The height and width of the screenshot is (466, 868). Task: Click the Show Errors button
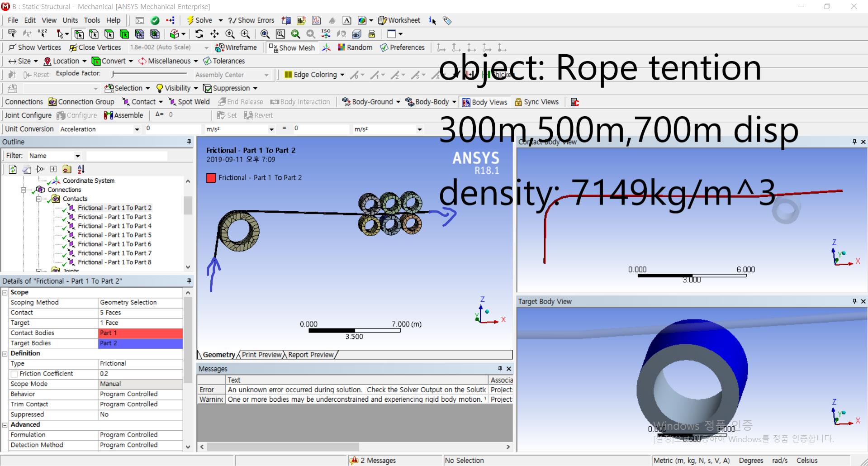tap(251, 20)
